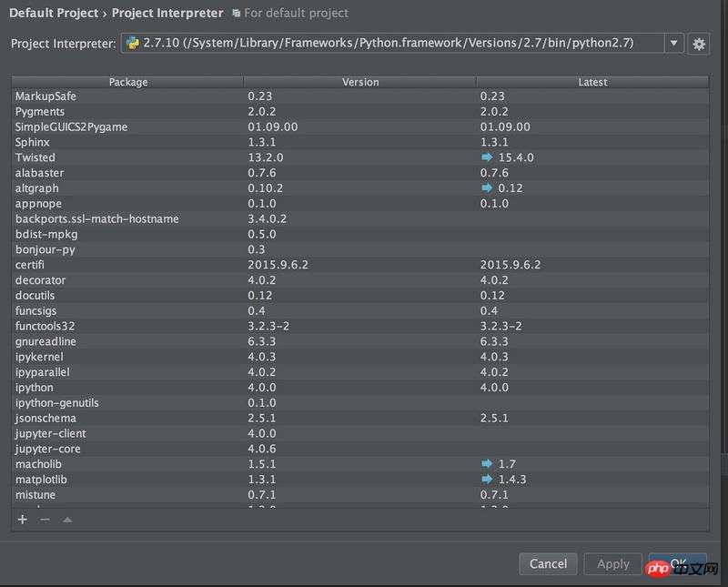728x587 pixels.
Task: Click the plus icon to install package
Action: (22, 519)
